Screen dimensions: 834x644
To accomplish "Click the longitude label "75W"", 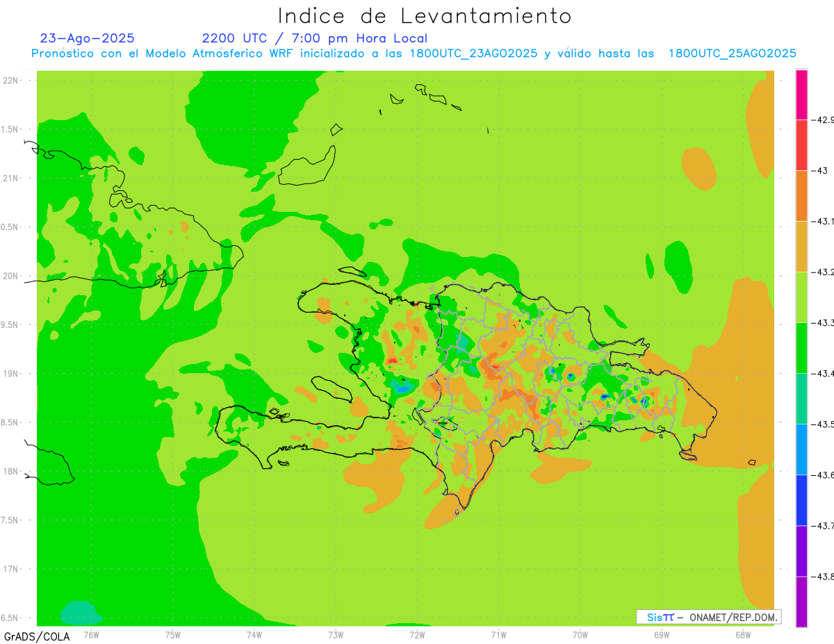I will pos(172,634).
